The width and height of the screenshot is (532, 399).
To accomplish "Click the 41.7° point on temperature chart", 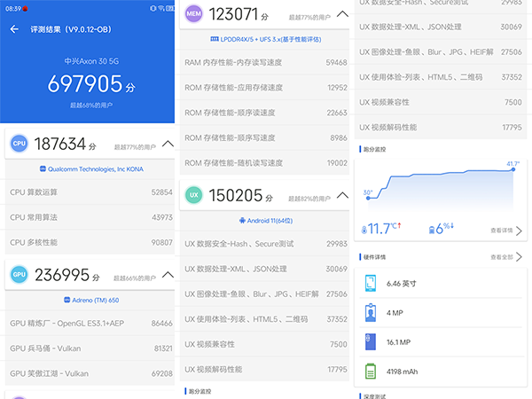I will tap(513, 170).
